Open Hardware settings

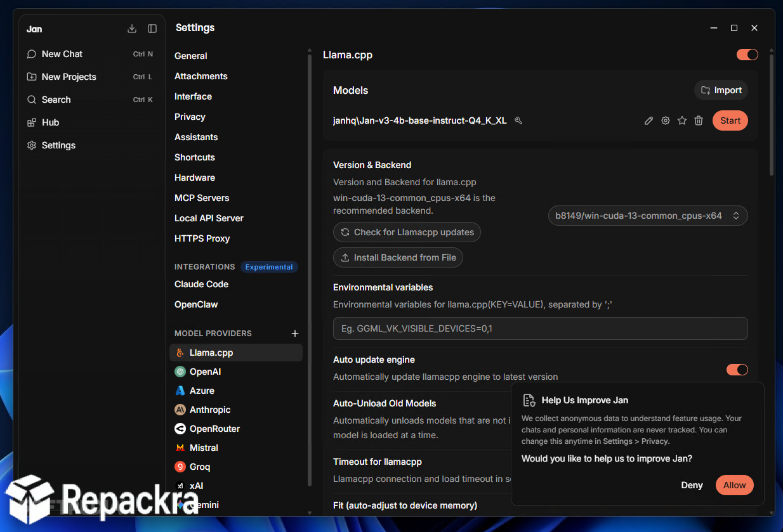pos(194,178)
